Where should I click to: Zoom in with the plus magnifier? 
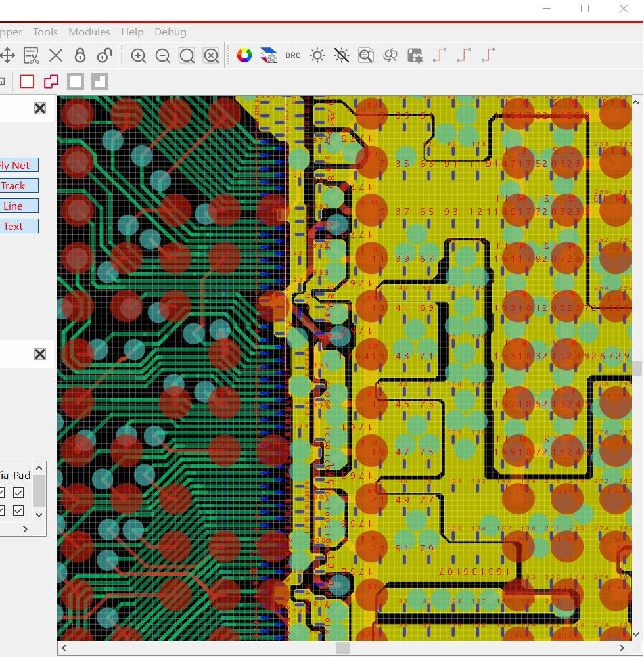(138, 56)
